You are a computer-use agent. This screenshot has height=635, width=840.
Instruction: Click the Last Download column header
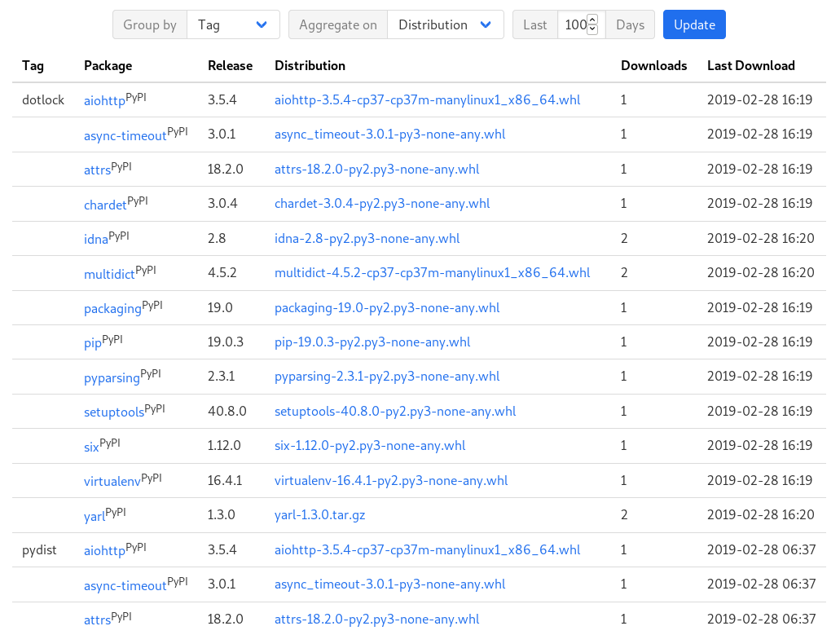[x=751, y=65]
